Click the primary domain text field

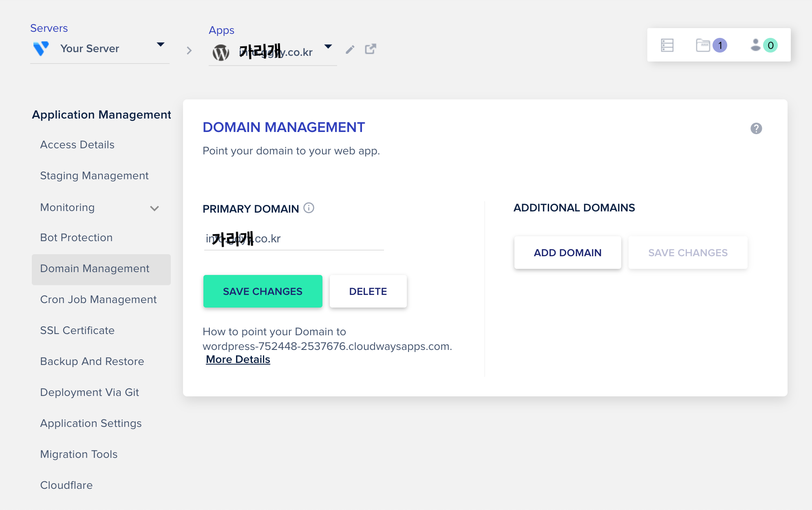coord(293,239)
